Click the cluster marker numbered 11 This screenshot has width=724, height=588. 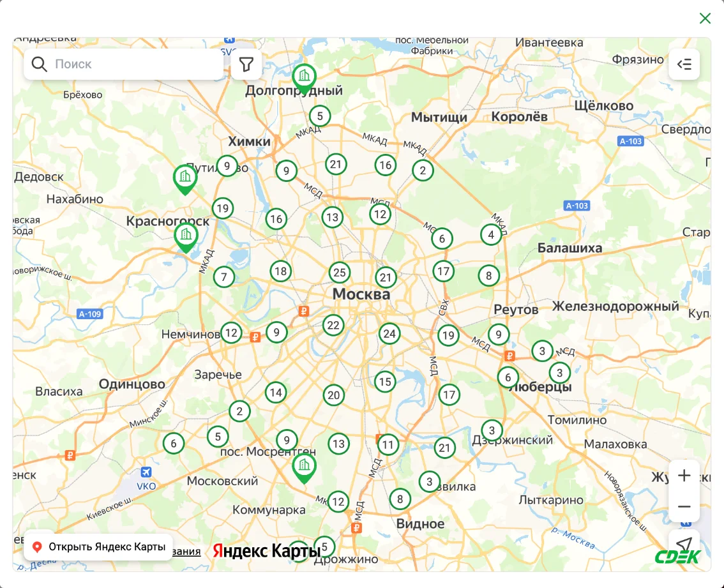(388, 445)
